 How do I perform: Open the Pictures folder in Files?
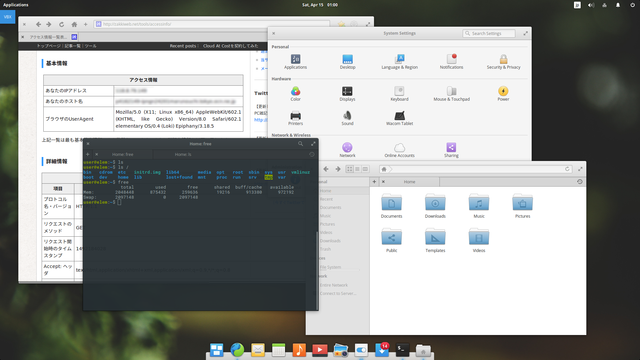point(522,206)
